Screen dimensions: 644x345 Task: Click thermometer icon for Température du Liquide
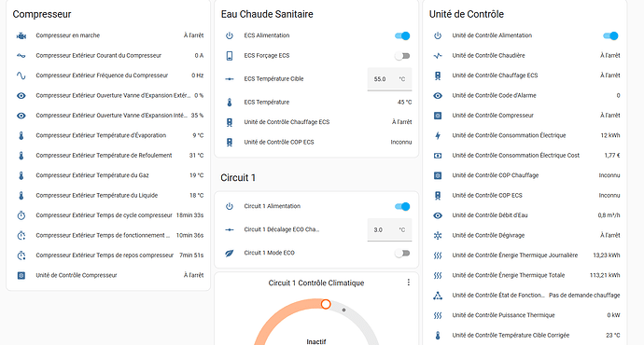click(x=21, y=195)
